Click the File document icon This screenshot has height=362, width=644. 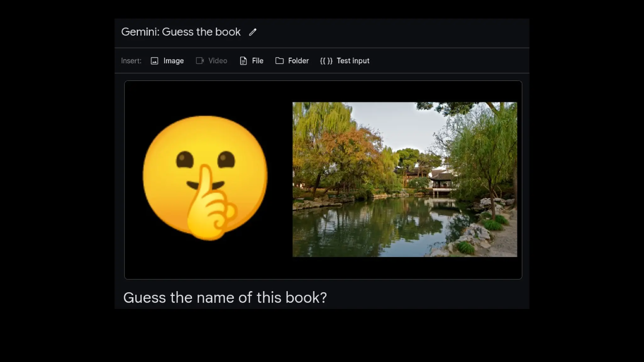(x=243, y=61)
